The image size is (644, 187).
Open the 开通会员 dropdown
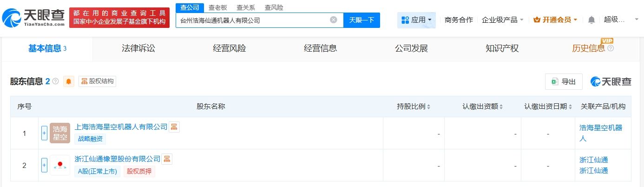tap(555, 20)
